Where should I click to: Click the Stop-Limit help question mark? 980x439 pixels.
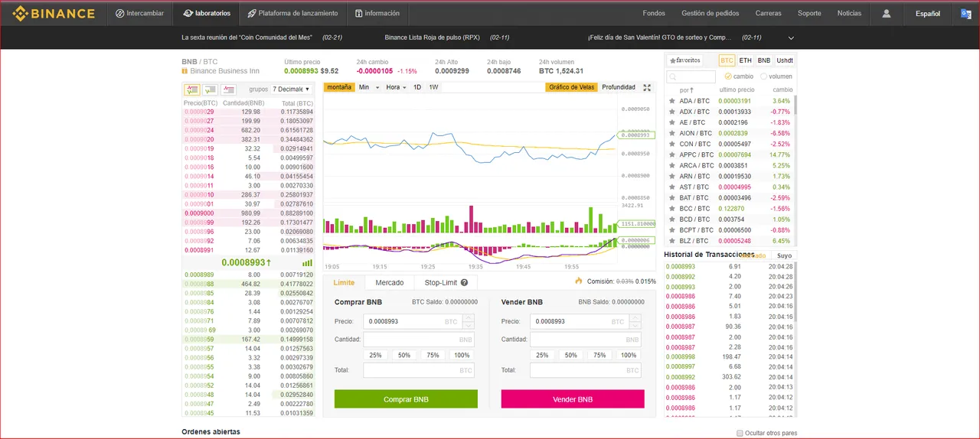(x=464, y=283)
